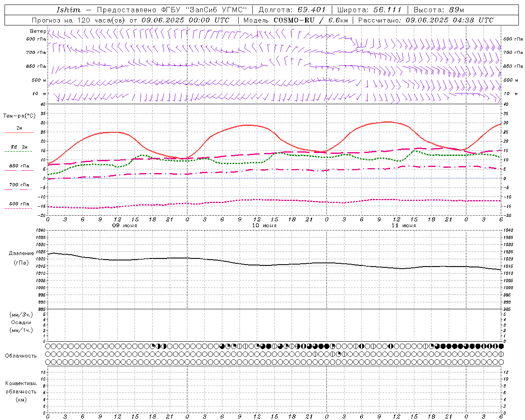Select the provider text "ЗапСиб УГМС"
Image resolution: width=525 pixels, height=420 pixels.
pyautogui.click(x=217, y=10)
